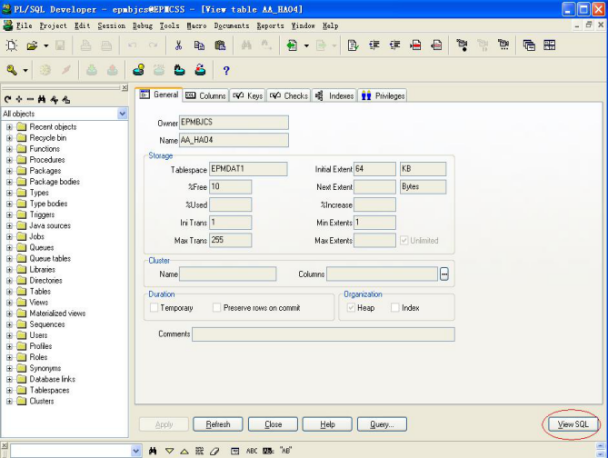Click the View SQL button
The width and height of the screenshot is (608, 459).
pyautogui.click(x=573, y=424)
